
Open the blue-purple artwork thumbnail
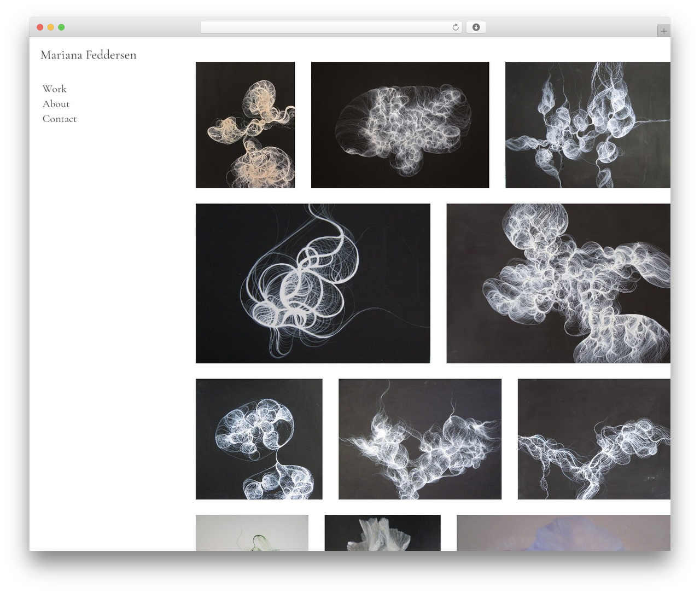(x=563, y=533)
